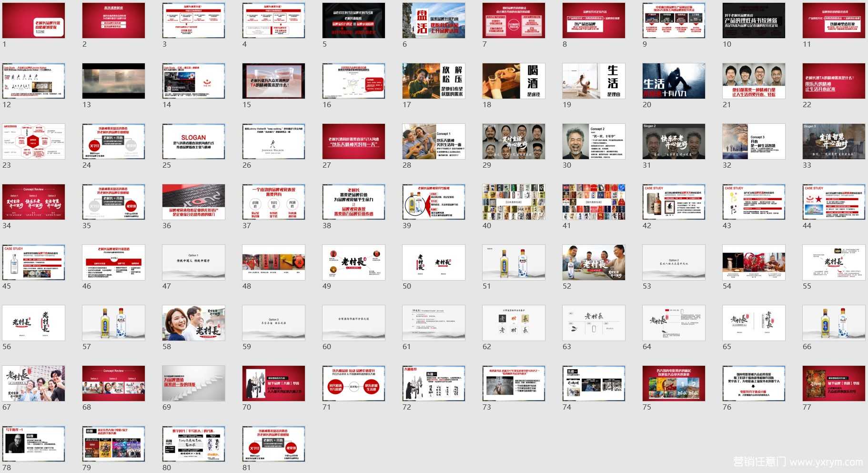The height and width of the screenshot is (473, 868).
Task: Select slide 20 blue silhouette thumbnail
Action: click(x=674, y=81)
